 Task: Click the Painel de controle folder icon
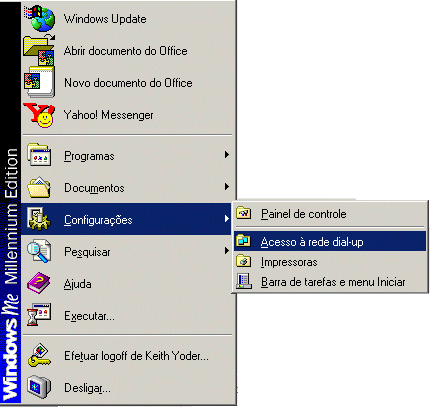(x=244, y=213)
